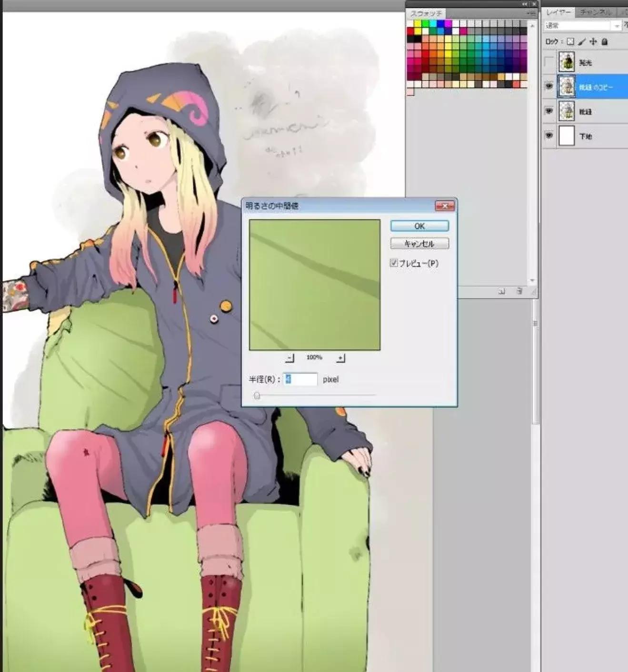The width and height of the screenshot is (628, 672).
Task: Open the Swatches panel flyout menu
Action: [531, 13]
